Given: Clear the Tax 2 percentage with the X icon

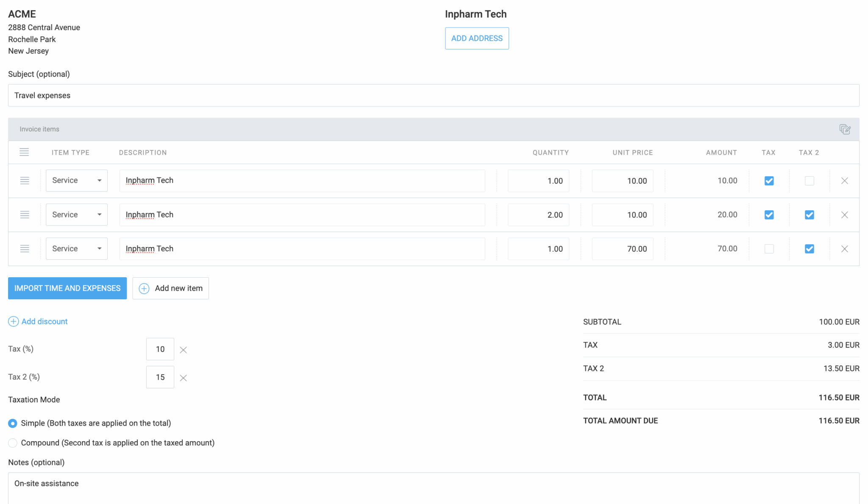Looking at the screenshot, I should [183, 377].
